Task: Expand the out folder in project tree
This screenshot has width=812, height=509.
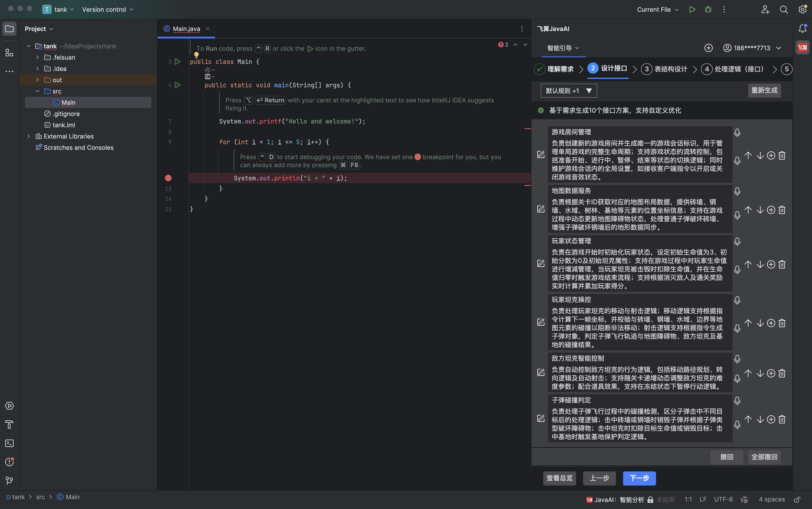Action: (x=37, y=80)
